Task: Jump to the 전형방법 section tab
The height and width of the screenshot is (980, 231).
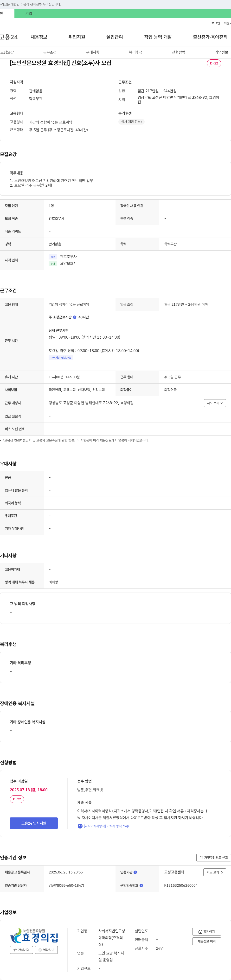Action: coord(179,52)
